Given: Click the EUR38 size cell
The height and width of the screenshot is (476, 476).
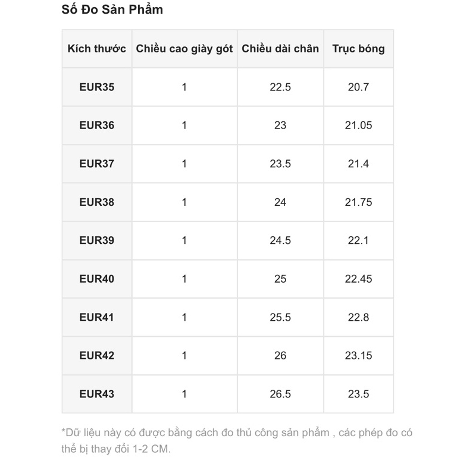Looking at the screenshot, I should tap(96, 202).
